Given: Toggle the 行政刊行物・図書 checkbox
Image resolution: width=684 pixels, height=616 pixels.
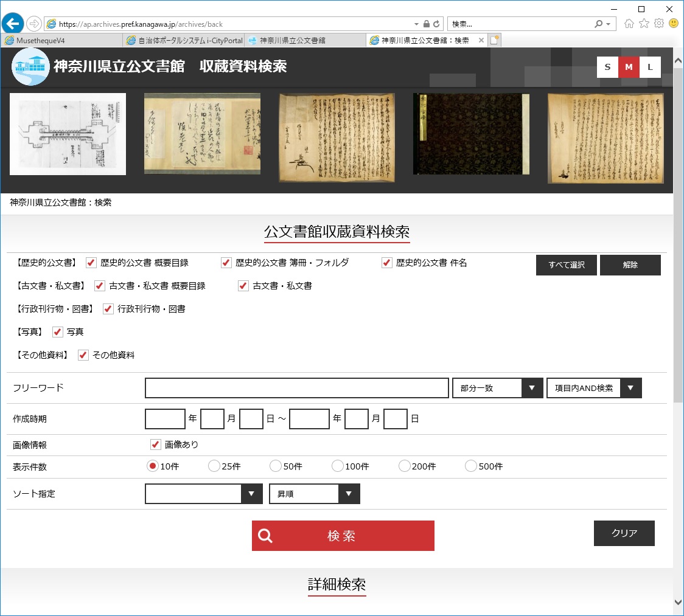Looking at the screenshot, I should (108, 309).
